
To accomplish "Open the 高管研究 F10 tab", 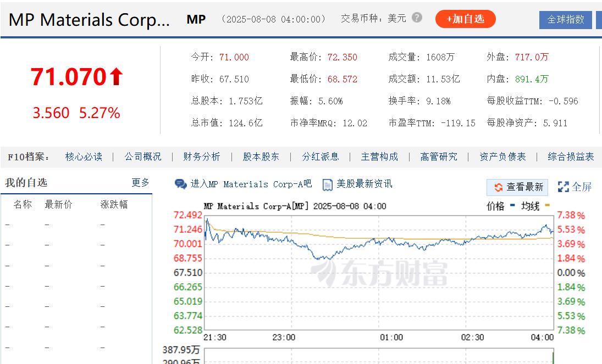I will point(439,156).
